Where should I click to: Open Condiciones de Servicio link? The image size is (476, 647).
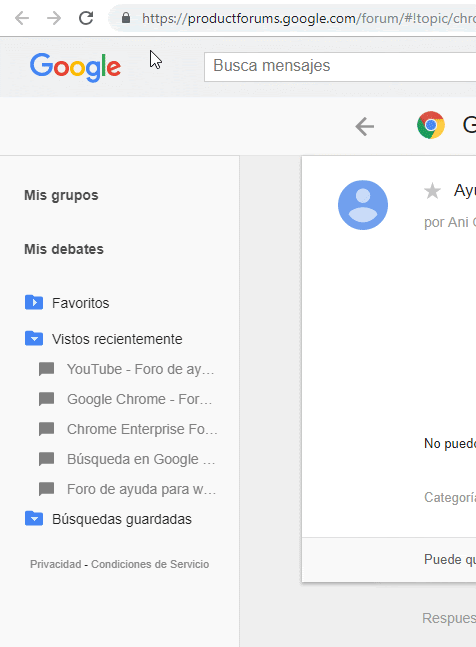click(x=150, y=564)
